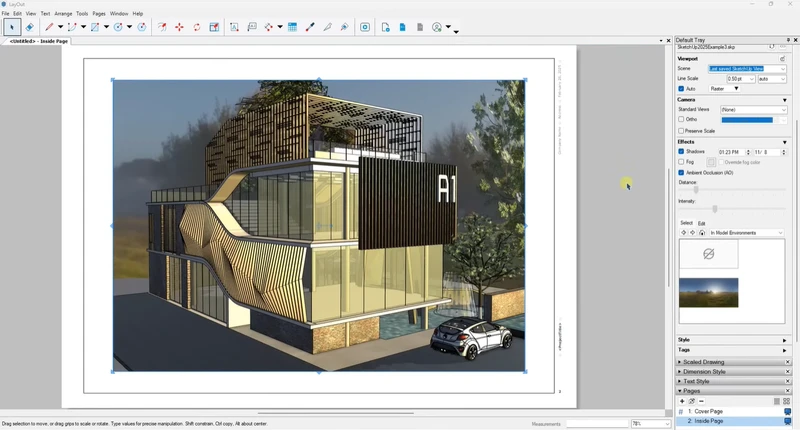Adjust the Ambient Occlusion Intensity slider
The width and height of the screenshot is (800, 430).
click(x=715, y=209)
